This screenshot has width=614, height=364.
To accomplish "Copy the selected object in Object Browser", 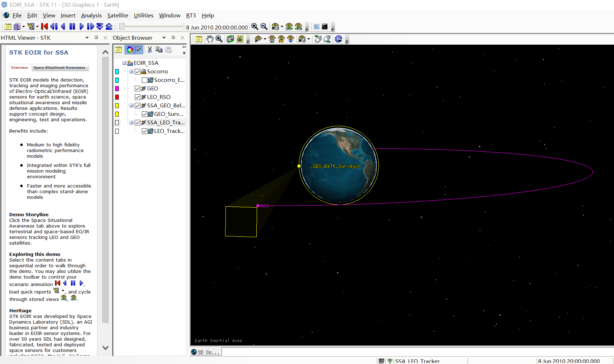I will [x=159, y=50].
